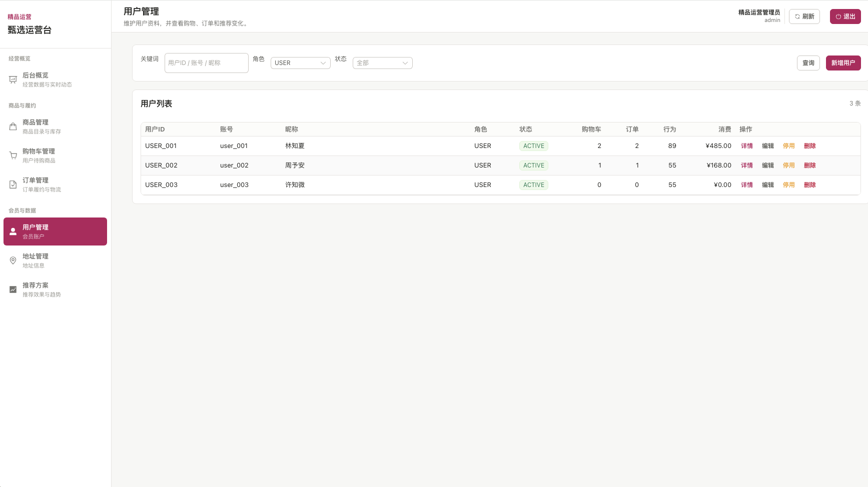Click the 用户管理 person icon

(13, 231)
